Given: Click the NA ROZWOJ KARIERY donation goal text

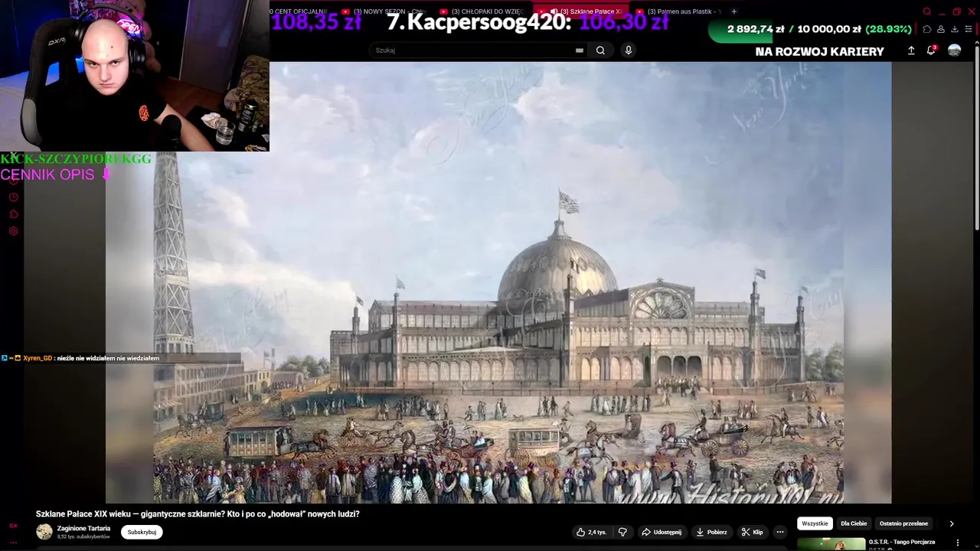Looking at the screenshot, I should point(819,51).
